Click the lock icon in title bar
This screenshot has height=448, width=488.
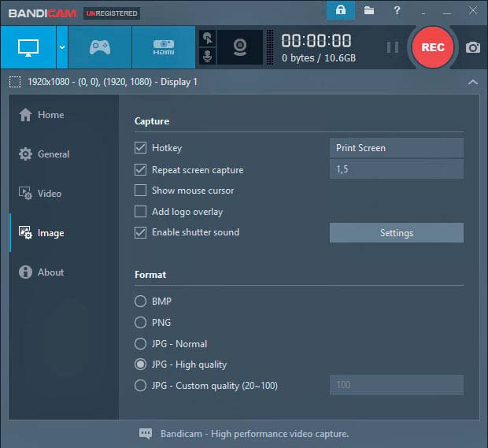[341, 10]
